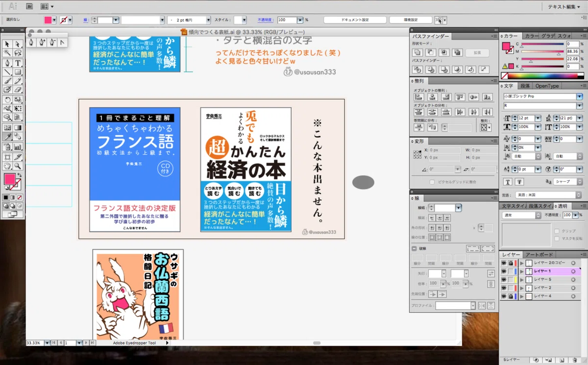Select the Selection tool (black arrow)
Screen dimensions: 588x365
7,44
